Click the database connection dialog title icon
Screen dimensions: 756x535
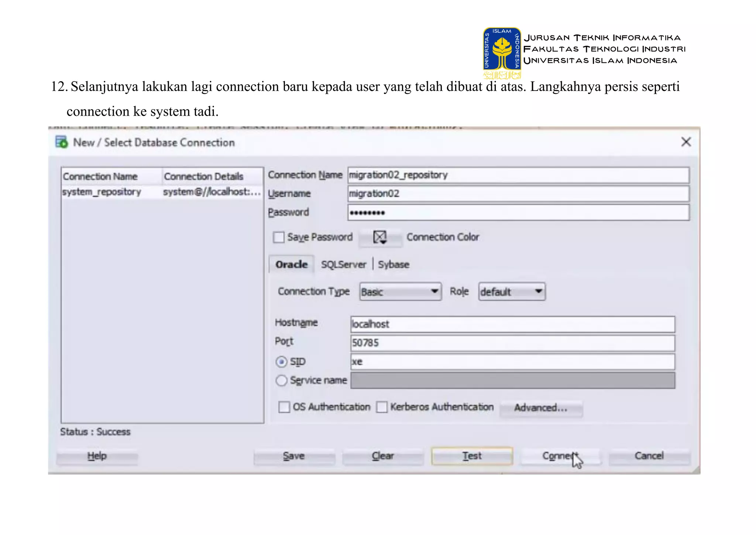61,142
